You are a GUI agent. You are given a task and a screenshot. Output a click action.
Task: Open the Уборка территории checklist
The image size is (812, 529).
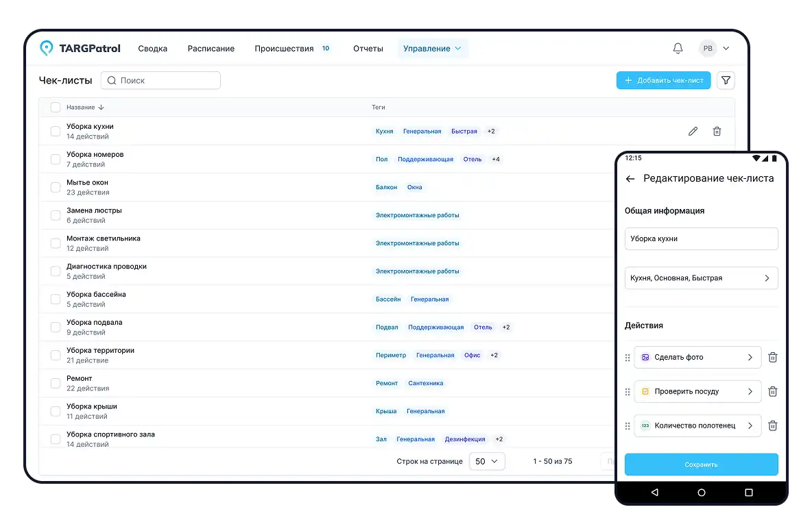coord(100,350)
